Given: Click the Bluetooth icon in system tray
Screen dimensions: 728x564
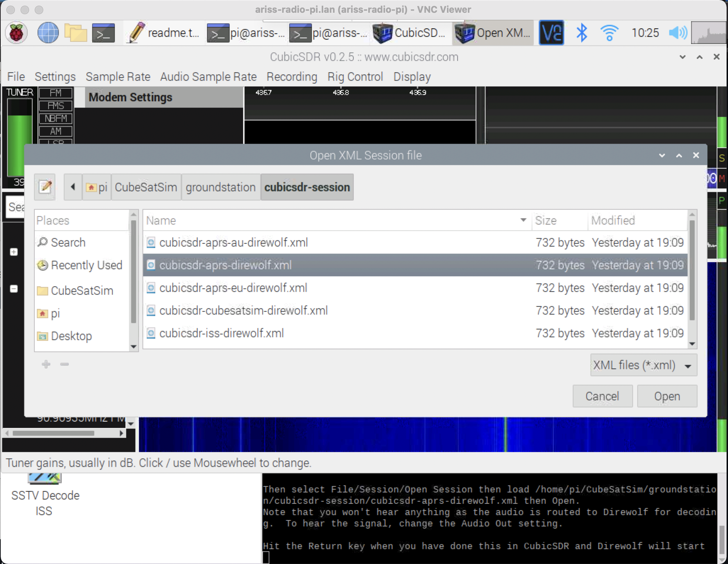Looking at the screenshot, I should 582,33.
